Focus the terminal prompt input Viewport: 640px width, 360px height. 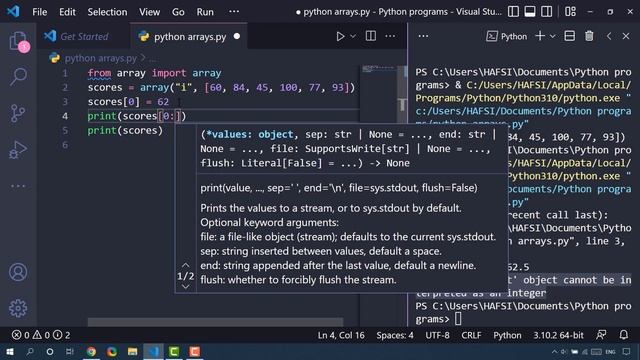pos(458,319)
